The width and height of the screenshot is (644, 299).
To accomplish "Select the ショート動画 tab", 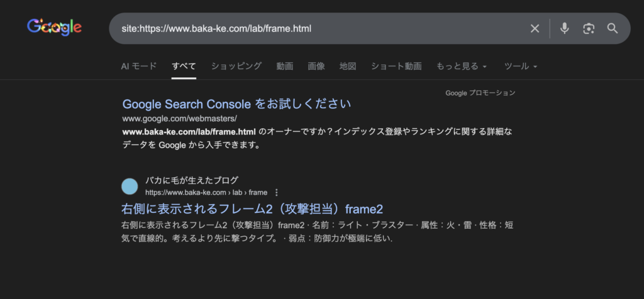I will (x=396, y=66).
